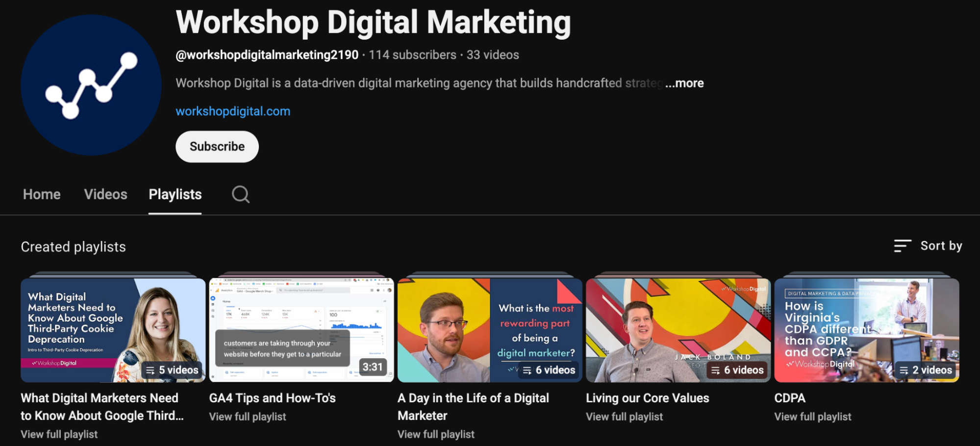The height and width of the screenshot is (446, 980).
Task: View full playlist for Living our Core Values
Action: 624,417
